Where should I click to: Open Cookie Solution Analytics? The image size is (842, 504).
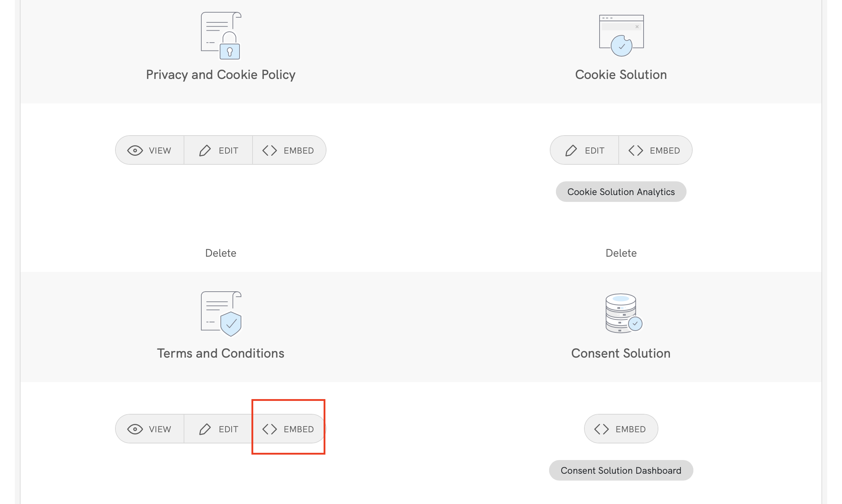[621, 191]
